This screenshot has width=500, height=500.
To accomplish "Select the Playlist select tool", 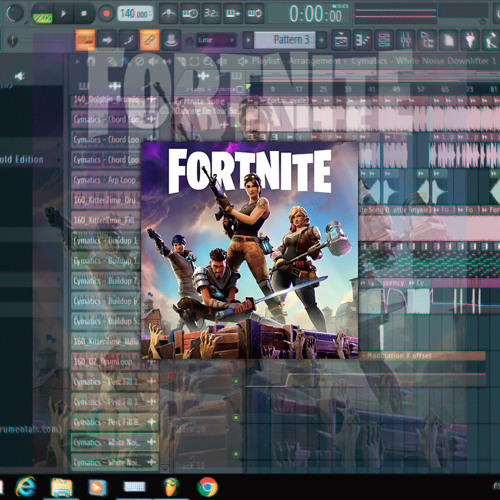I will [194, 61].
